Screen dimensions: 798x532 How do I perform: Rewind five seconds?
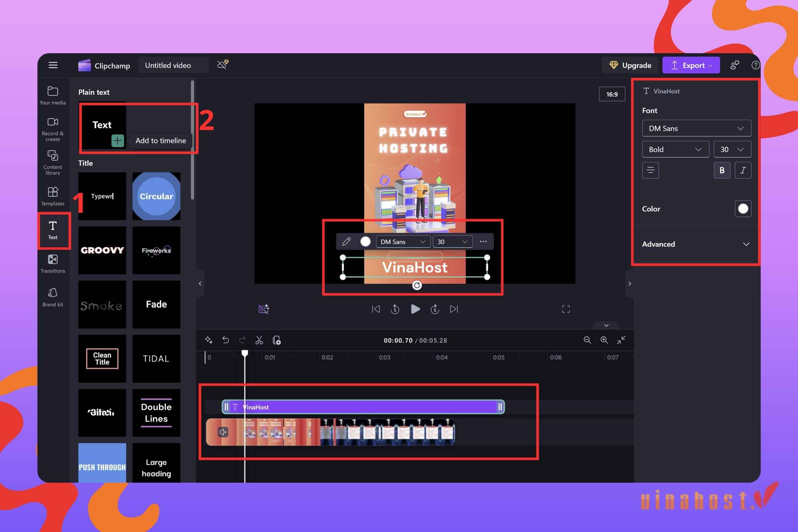395,309
